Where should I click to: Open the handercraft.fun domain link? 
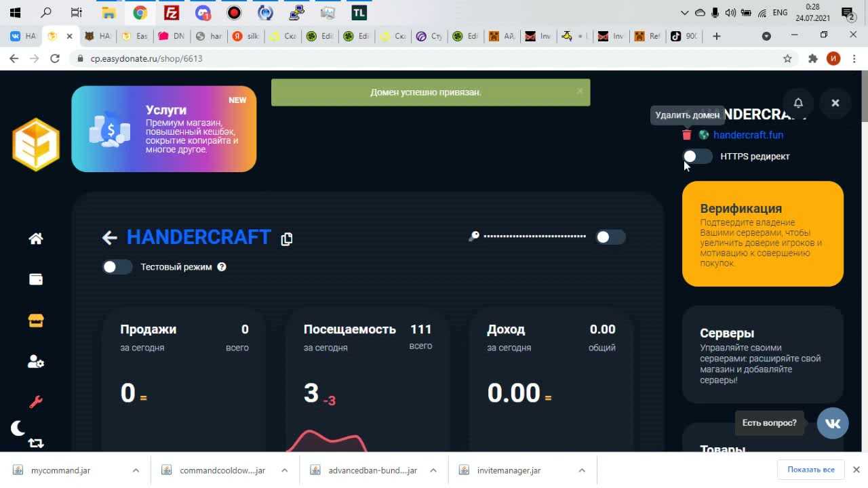pos(748,135)
